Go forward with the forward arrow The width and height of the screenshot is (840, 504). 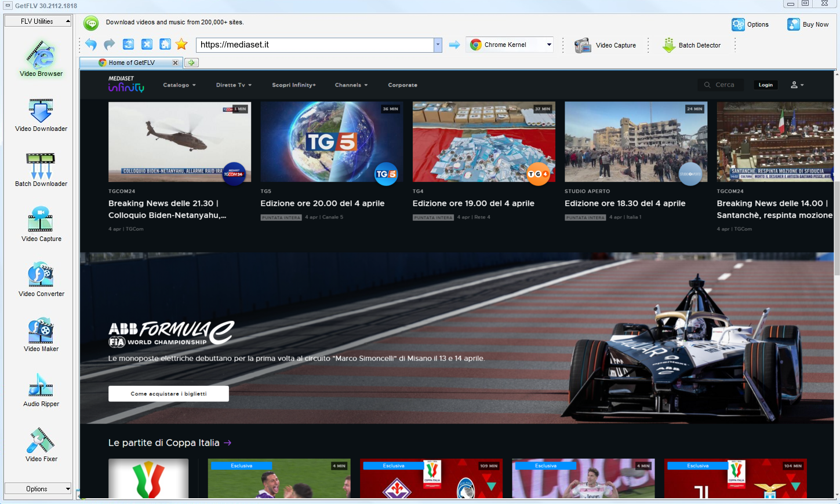coord(110,45)
